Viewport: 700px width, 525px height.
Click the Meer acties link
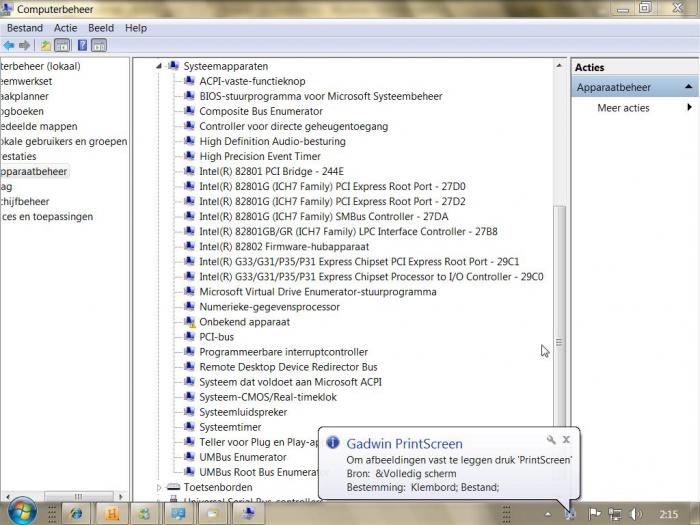tap(623, 108)
